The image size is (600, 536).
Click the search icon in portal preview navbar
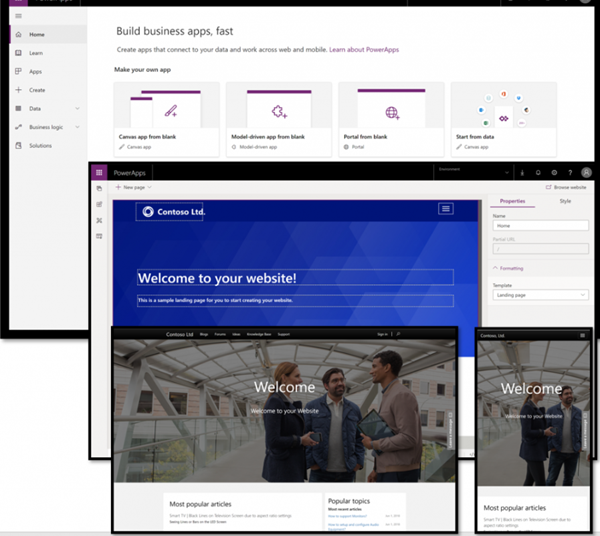[398, 334]
